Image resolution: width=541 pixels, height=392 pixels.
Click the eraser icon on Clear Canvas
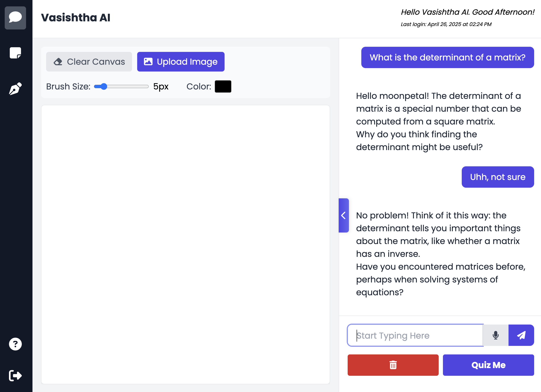[58, 62]
